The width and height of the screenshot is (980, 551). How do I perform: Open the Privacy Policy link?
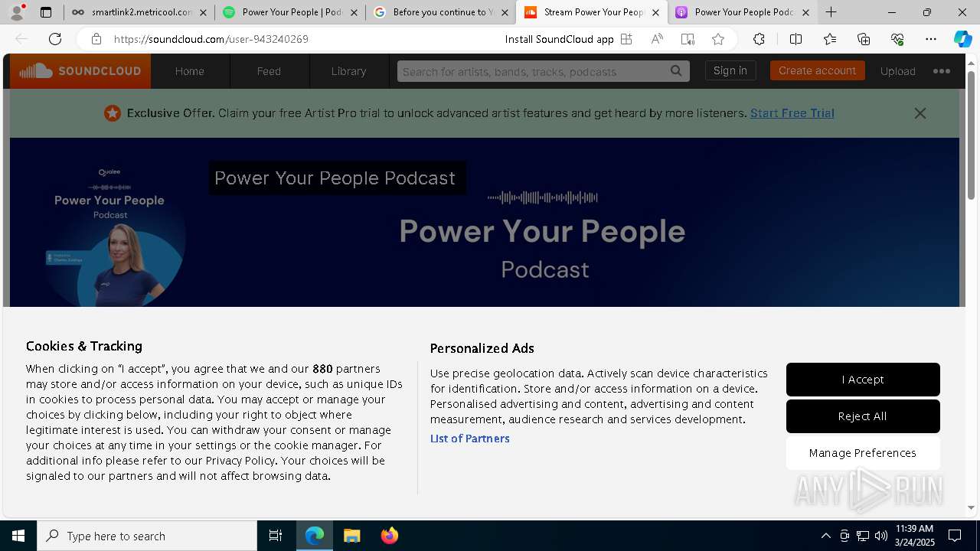point(240,461)
